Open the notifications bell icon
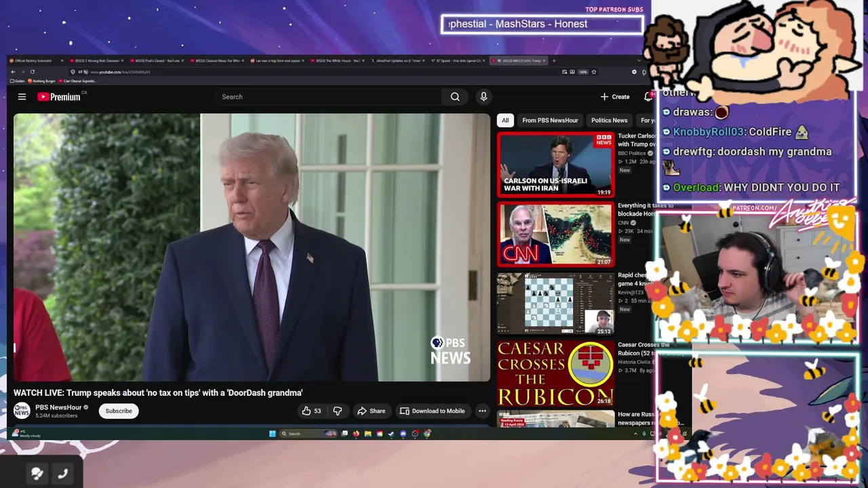This screenshot has width=868, height=488. pos(648,97)
